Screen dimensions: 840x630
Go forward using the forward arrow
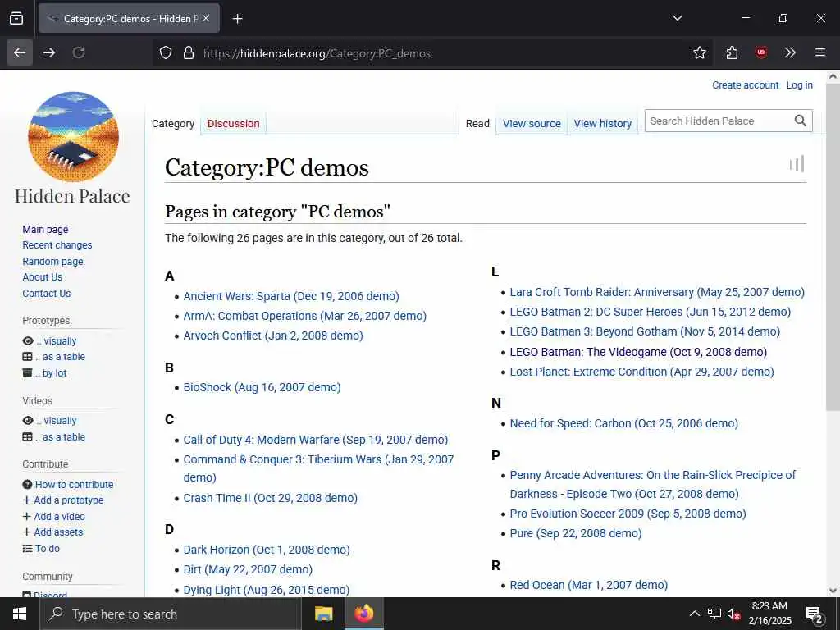coord(49,52)
